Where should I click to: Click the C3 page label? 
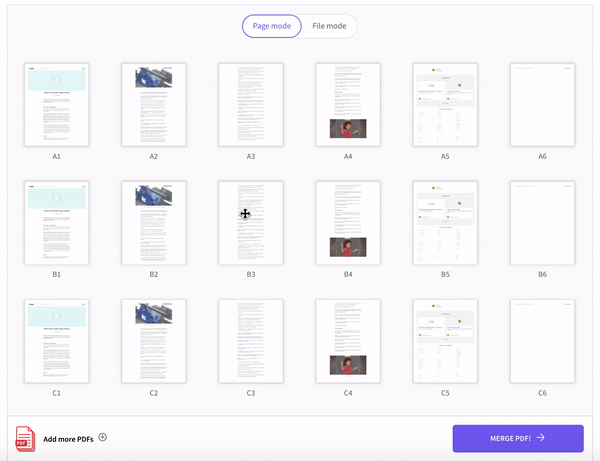click(251, 393)
